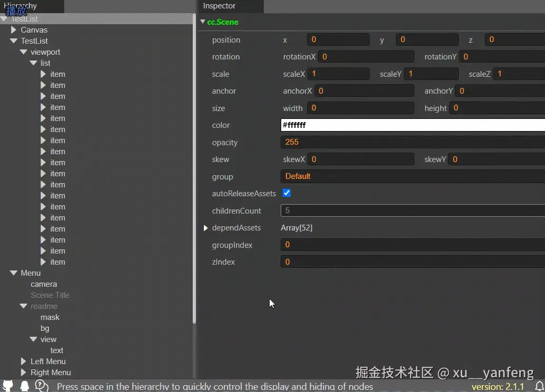Uncheck the autoReleaseAssets checkbox

[286, 193]
